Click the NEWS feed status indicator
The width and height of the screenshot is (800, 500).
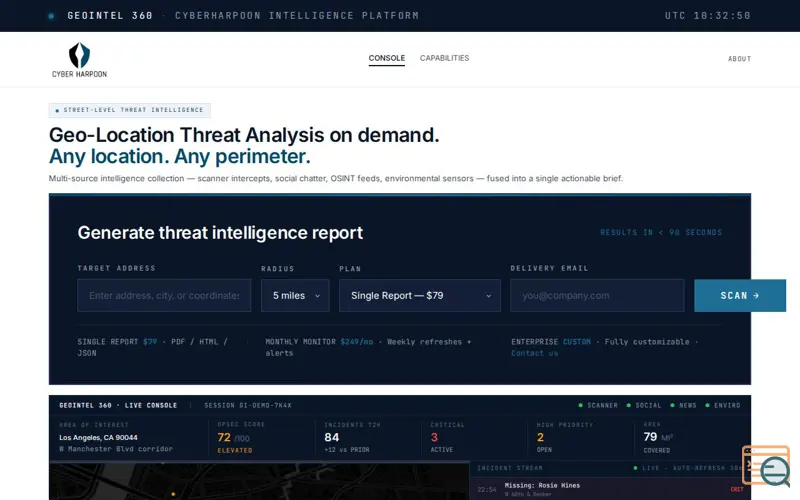683,405
